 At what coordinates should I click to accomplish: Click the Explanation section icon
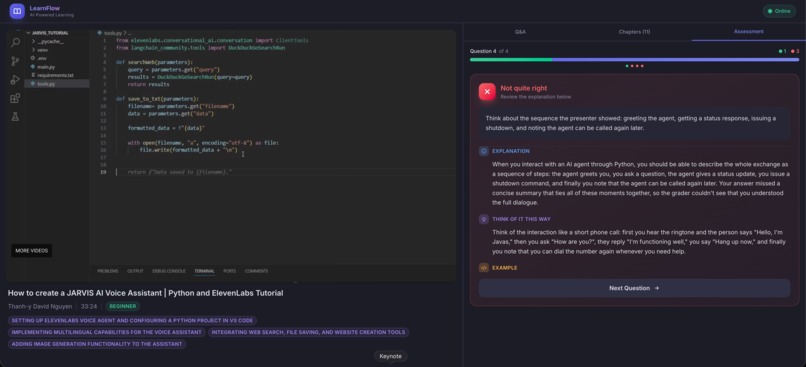point(483,151)
